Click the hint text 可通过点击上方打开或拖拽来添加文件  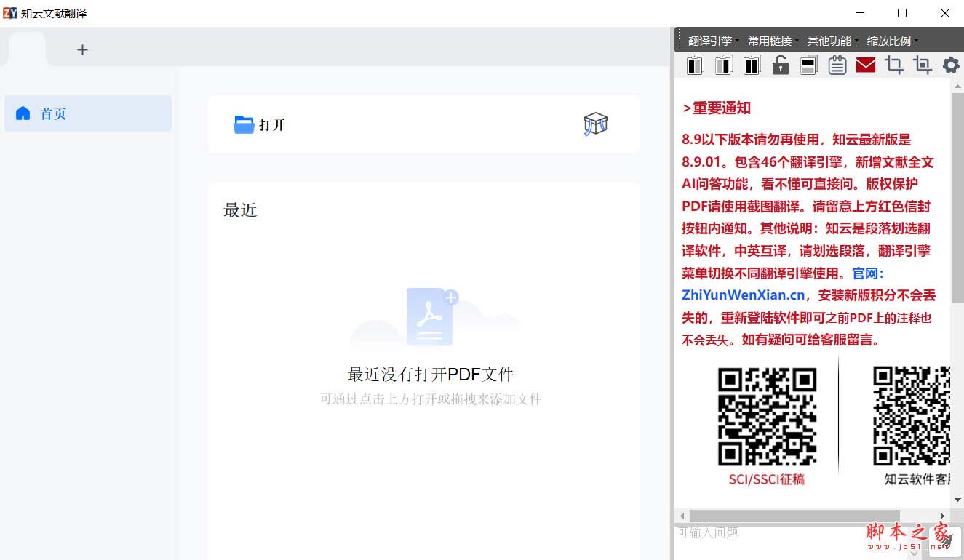[x=431, y=399]
